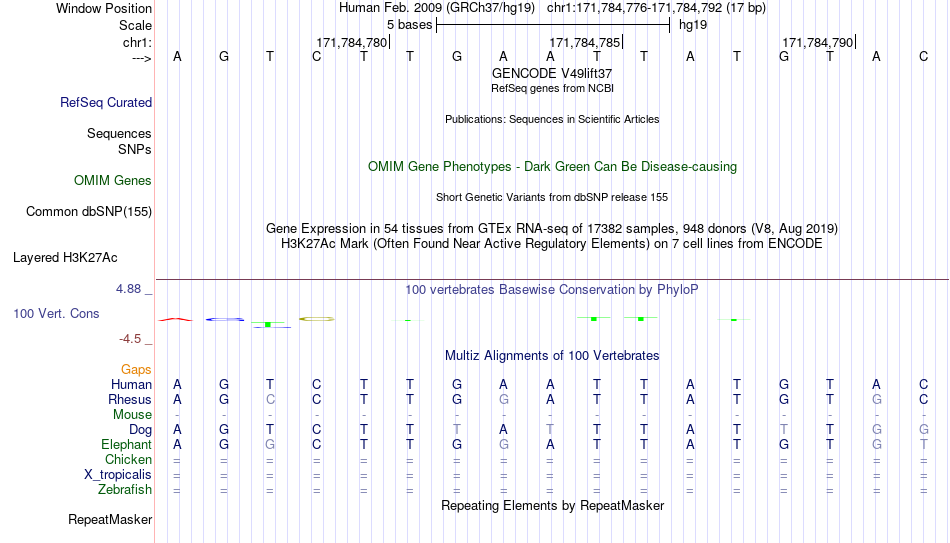
Task: Click the sequence direction arrow label
Action: [x=141, y=58]
